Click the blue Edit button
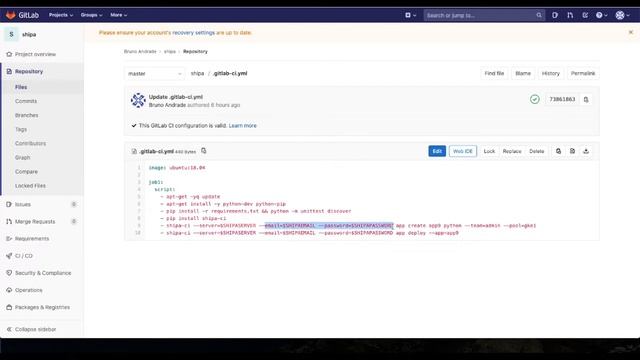Viewport: 640px width, 360px height. 437,151
